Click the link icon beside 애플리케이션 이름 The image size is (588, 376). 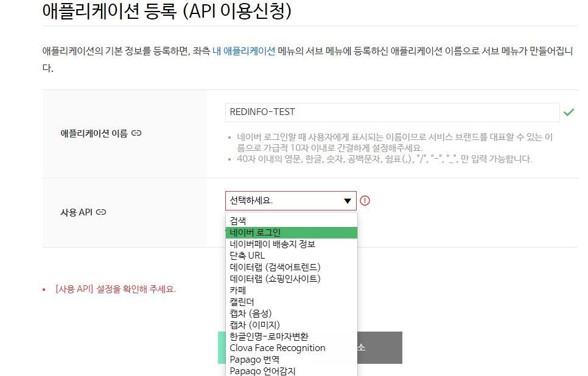tap(136, 133)
